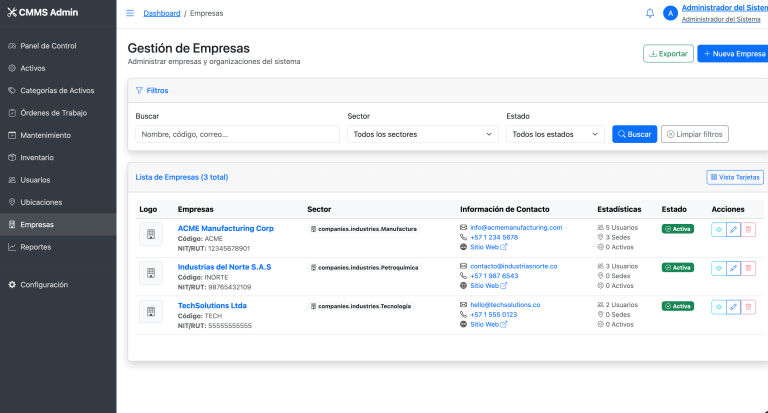Screen dimensions: 768x413
Task: Open Configuración in sidebar
Action: coord(58,285)
